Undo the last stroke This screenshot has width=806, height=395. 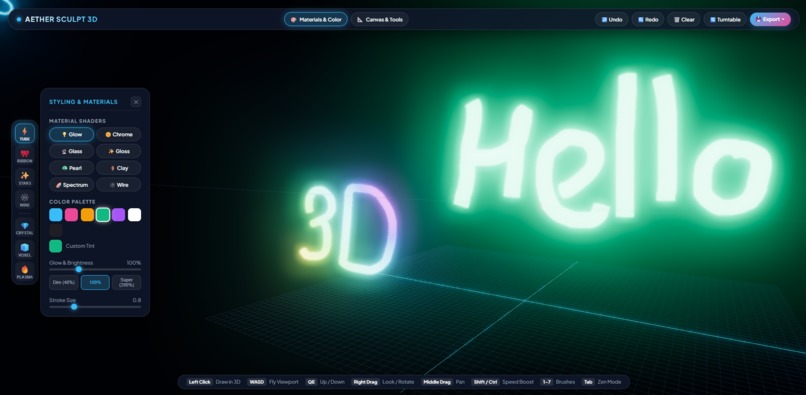[x=612, y=20]
